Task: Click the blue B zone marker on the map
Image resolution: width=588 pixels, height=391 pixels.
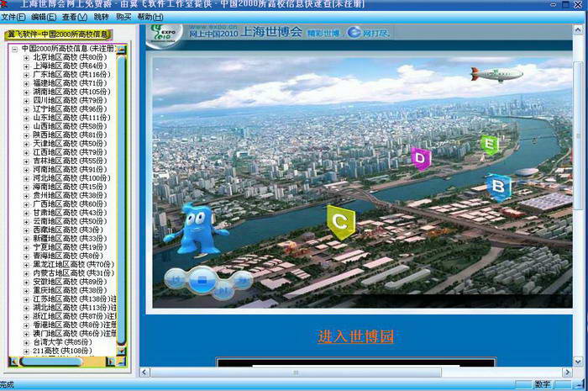Action: point(498,187)
